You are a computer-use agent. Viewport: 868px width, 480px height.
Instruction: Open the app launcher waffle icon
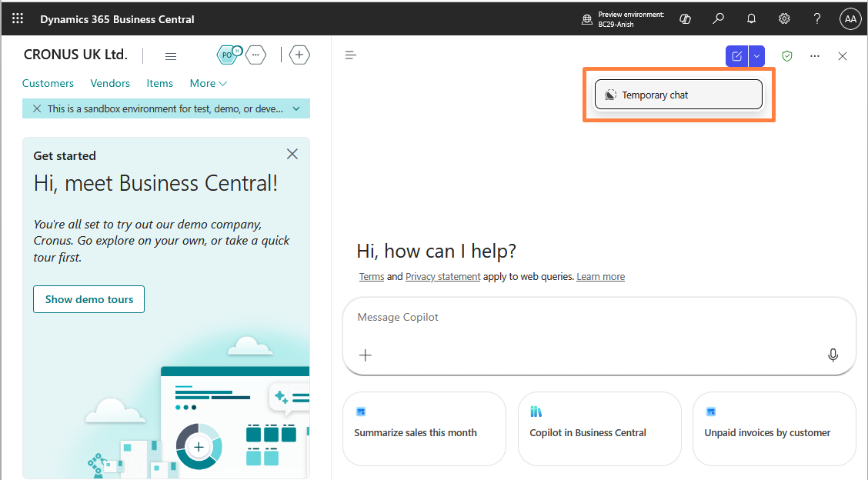coord(18,18)
